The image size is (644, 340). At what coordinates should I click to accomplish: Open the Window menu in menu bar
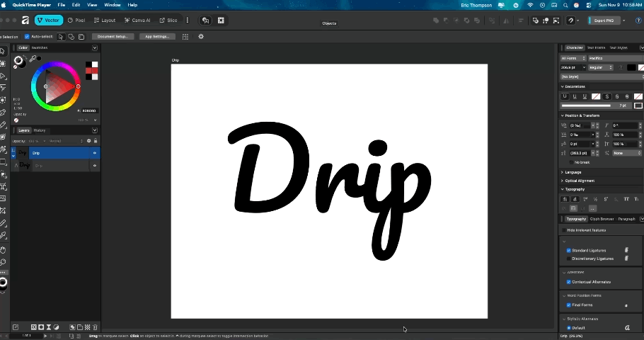[x=112, y=5]
